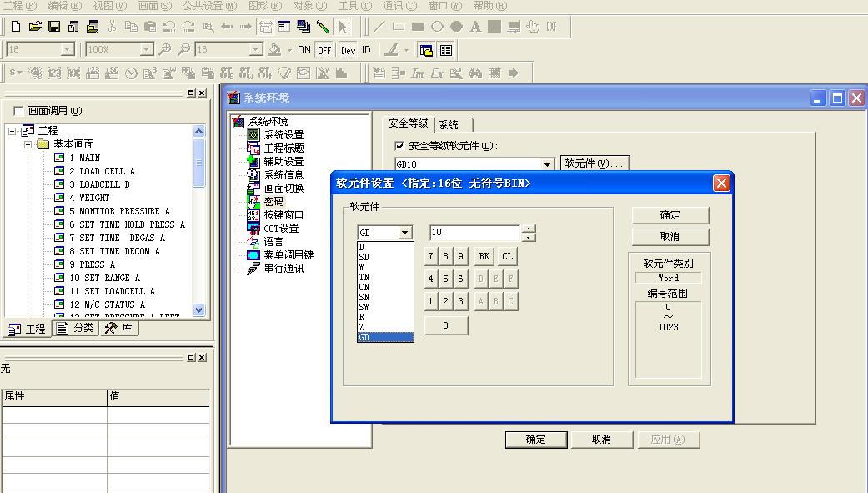
Task: Click the new project blank page icon
Action: pos(16,27)
